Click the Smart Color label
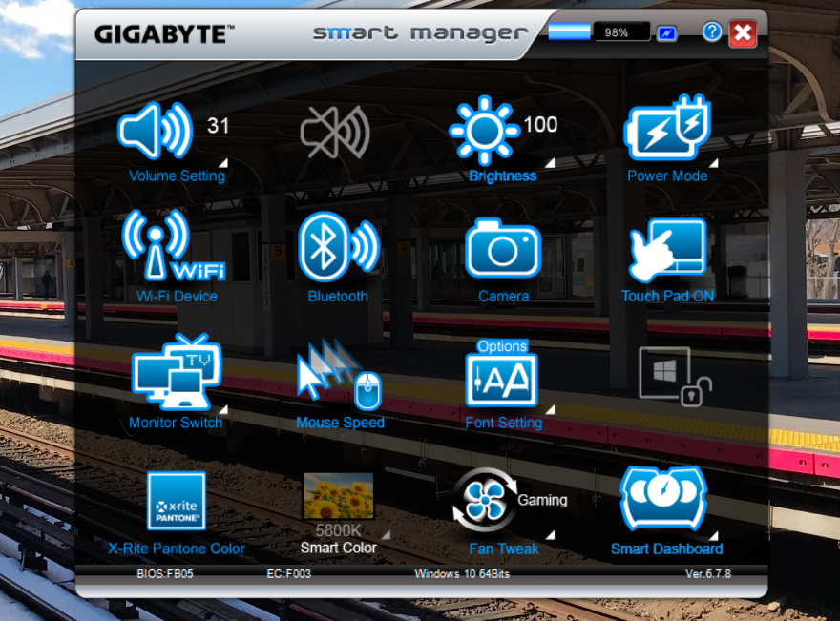This screenshot has height=621, width=840. tap(339, 549)
